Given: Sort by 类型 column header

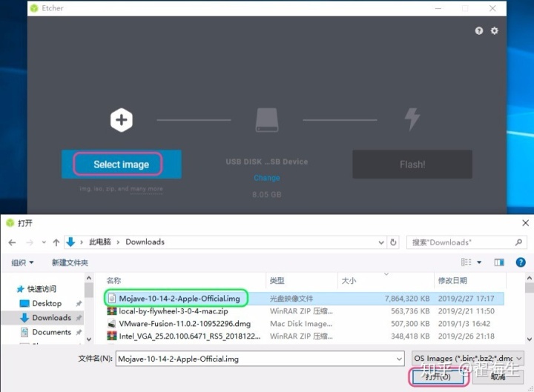Looking at the screenshot, I should [x=277, y=280].
